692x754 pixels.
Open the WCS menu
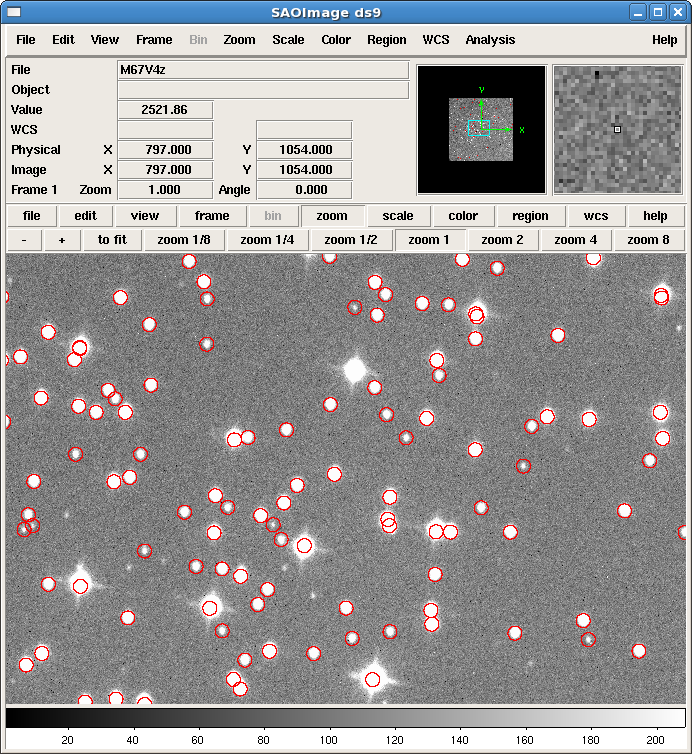tap(436, 40)
